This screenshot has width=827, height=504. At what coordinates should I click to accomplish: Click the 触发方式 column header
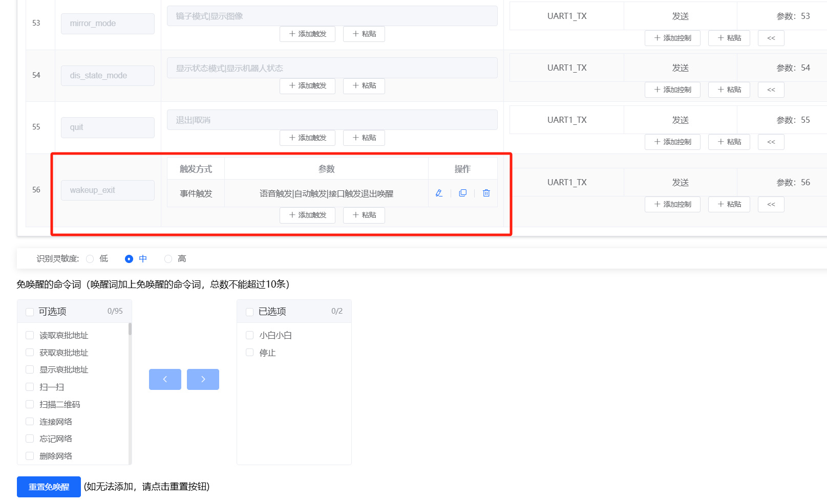click(196, 169)
